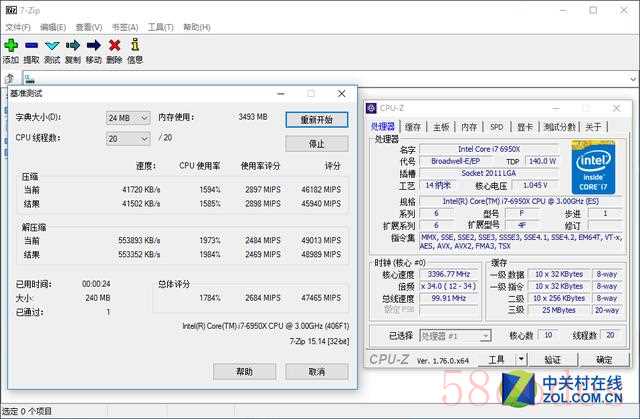Switch to the 内存 tab in CPU-Z
The width and height of the screenshot is (640, 419).
(x=469, y=127)
